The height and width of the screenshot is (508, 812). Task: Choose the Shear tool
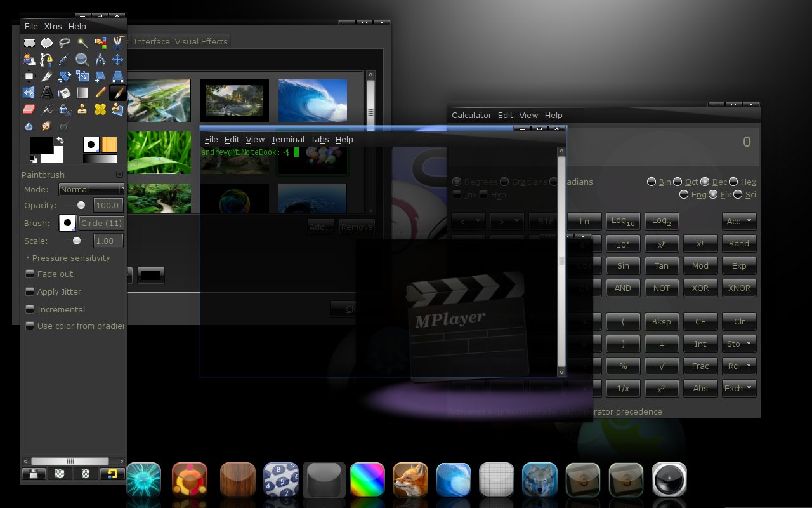pos(100,76)
